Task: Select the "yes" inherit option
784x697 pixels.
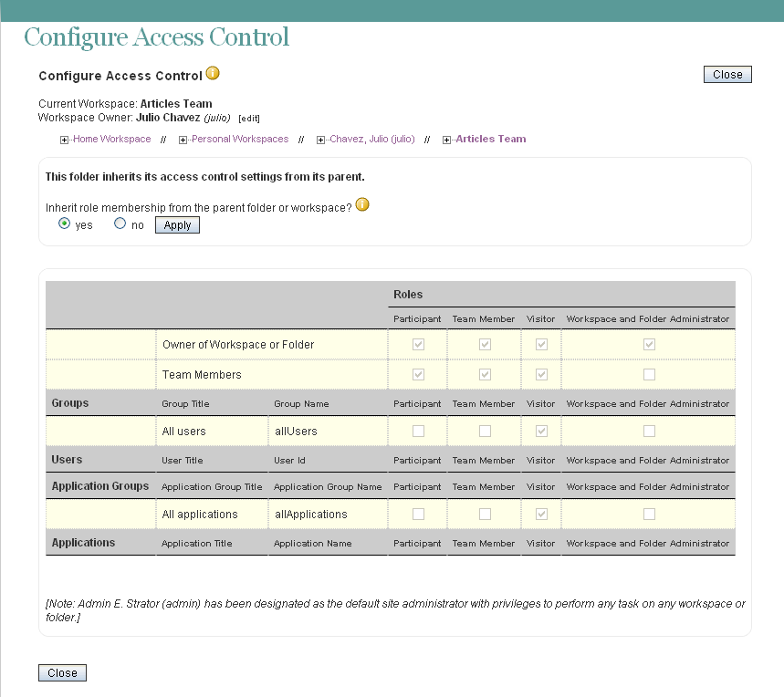Action: coord(64,224)
